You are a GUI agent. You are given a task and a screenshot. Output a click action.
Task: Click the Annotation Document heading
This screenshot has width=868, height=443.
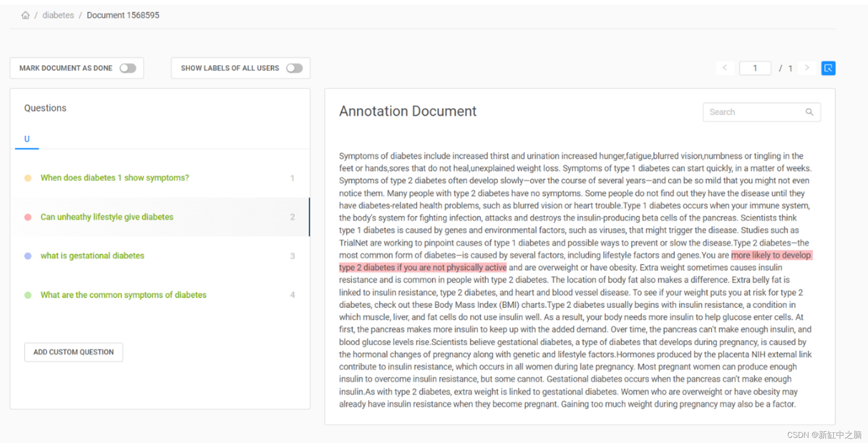click(x=408, y=111)
